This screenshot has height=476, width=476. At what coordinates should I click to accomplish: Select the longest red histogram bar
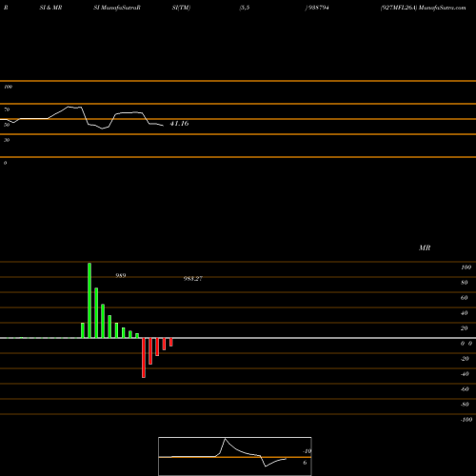pyautogui.click(x=144, y=358)
